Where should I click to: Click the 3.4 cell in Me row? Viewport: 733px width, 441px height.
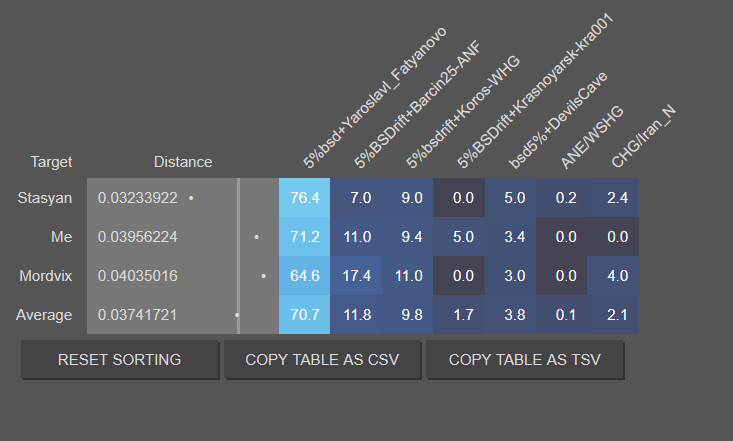coord(510,237)
